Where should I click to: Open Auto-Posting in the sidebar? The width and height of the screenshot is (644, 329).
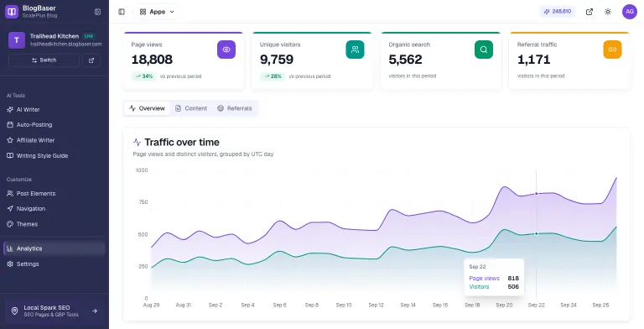tap(55, 124)
